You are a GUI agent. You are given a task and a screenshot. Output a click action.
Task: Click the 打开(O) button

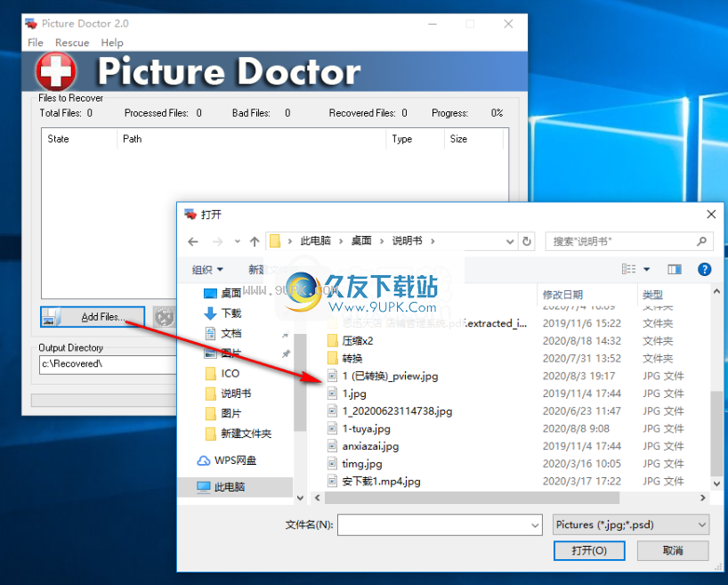(x=589, y=550)
